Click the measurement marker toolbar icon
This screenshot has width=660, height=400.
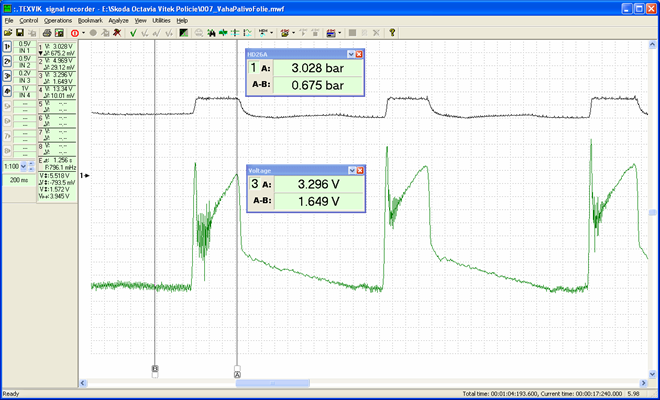click(x=263, y=33)
